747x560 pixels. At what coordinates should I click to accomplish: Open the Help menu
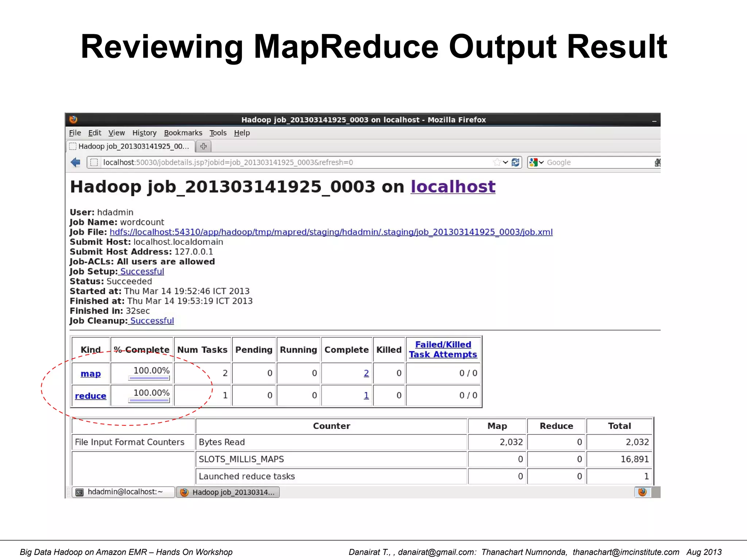click(242, 133)
